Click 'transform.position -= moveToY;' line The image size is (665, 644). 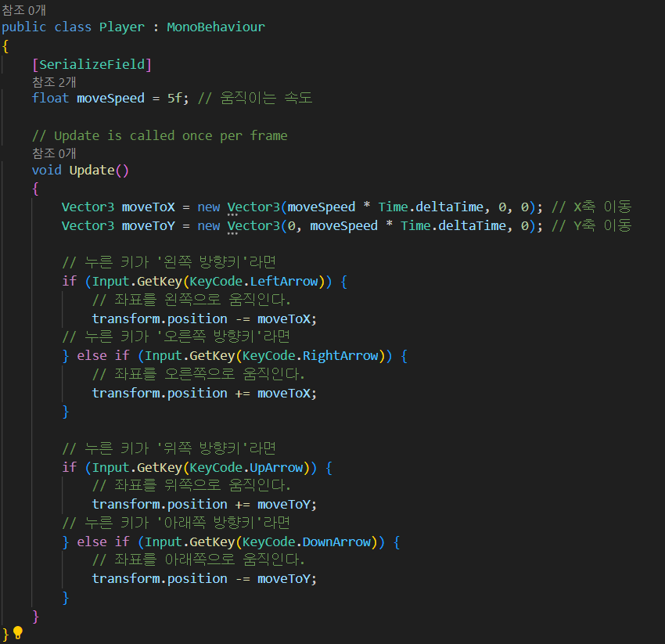coord(204,579)
